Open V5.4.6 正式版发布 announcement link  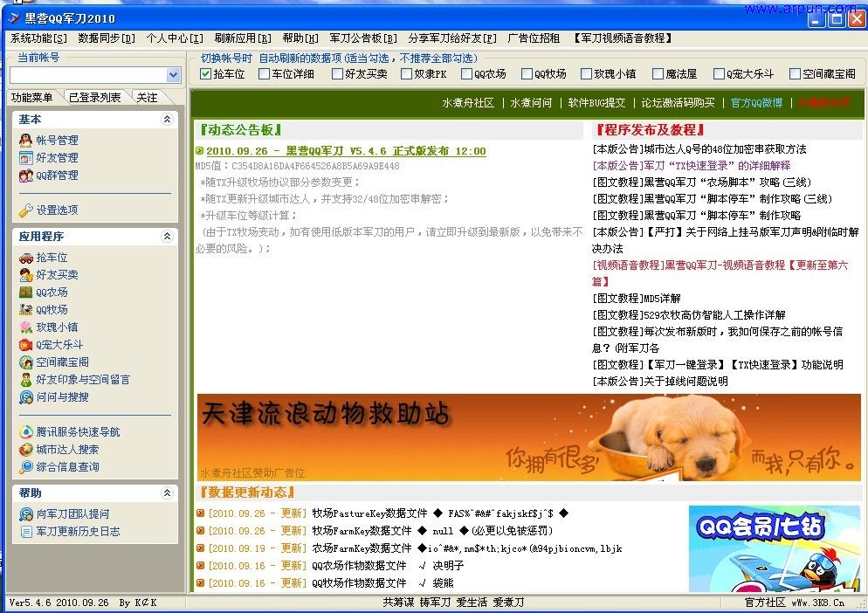click(x=346, y=150)
